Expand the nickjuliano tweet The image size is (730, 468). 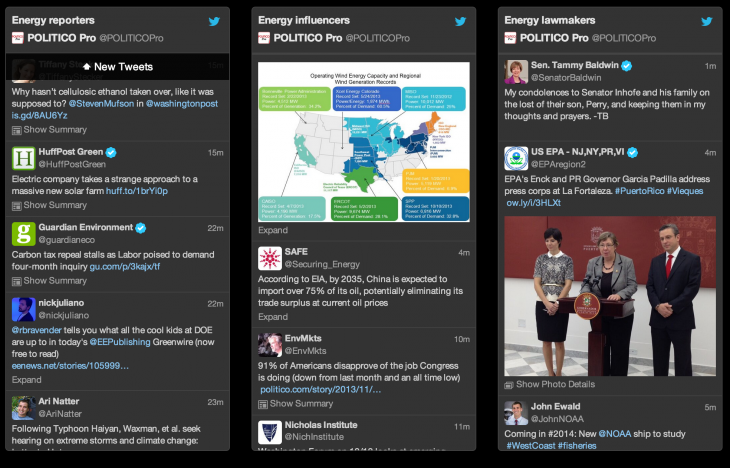[x=27, y=380]
